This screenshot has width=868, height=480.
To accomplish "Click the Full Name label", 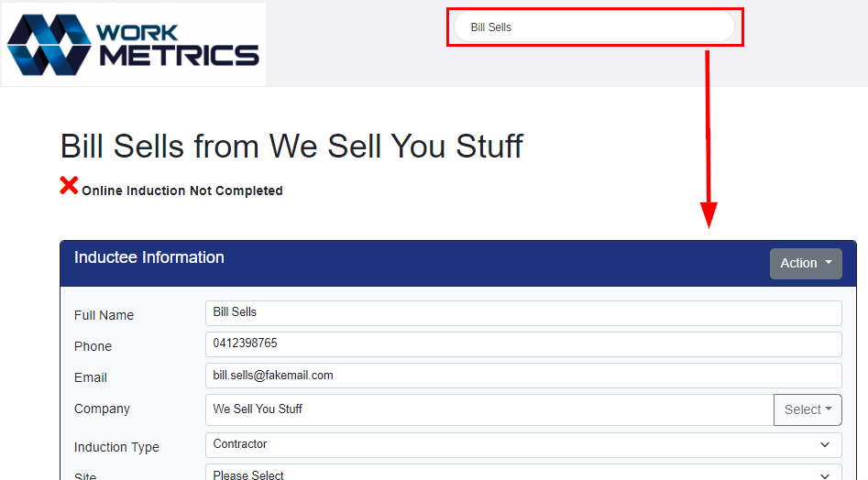I will (104, 315).
